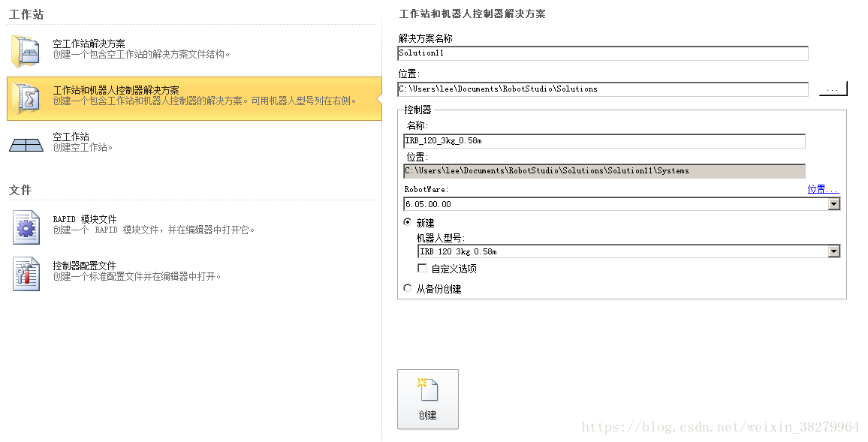This screenshot has height=442, width=868.
Task: Click the greyed controller Systems path field
Action: [x=604, y=171]
